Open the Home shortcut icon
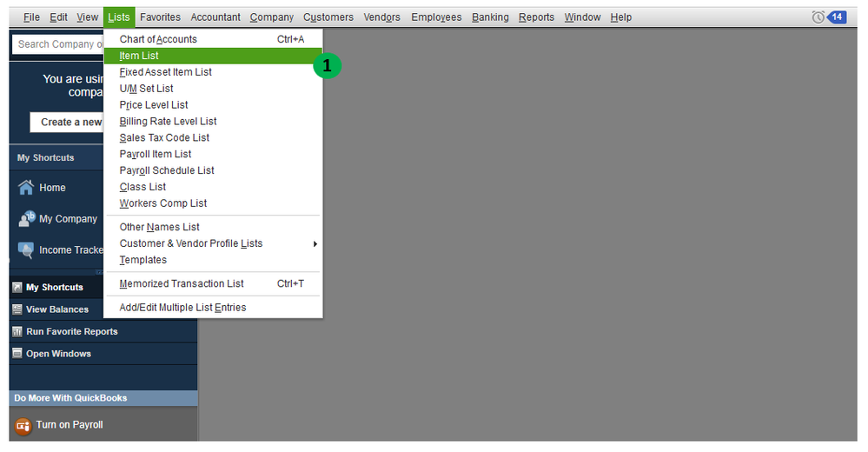 pyautogui.click(x=25, y=188)
